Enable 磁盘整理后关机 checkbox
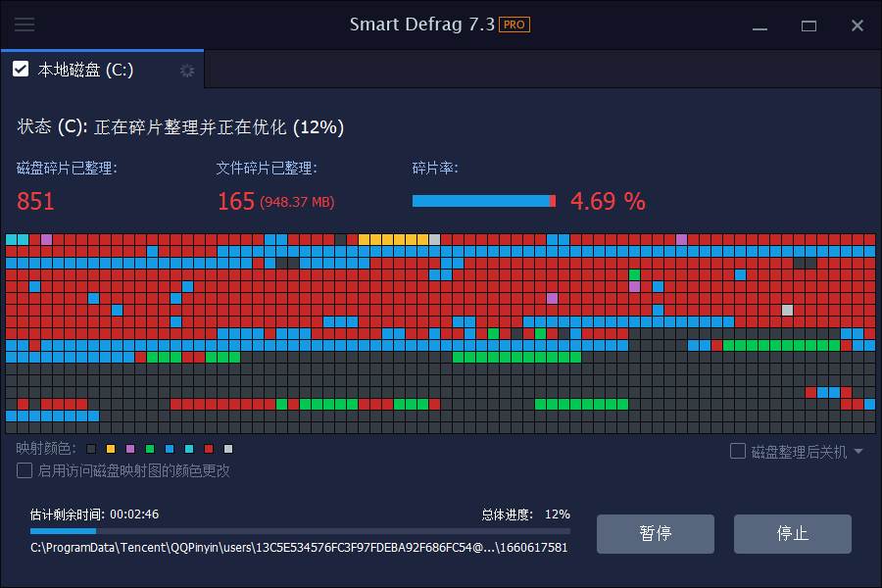 [738, 452]
